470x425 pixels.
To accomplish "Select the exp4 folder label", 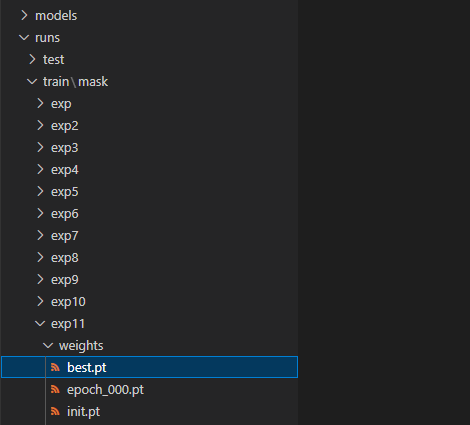I will click(x=65, y=170).
